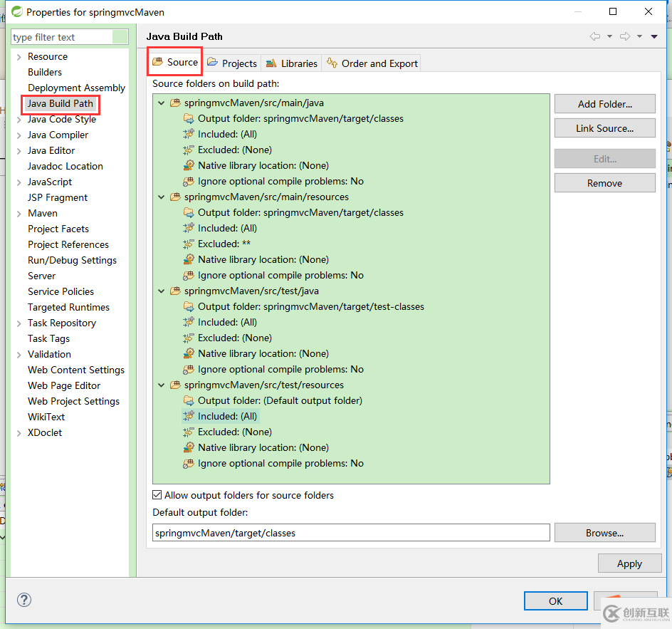Toggle Allow output folders for source folders
672x629 pixels.
click(157, 495)
